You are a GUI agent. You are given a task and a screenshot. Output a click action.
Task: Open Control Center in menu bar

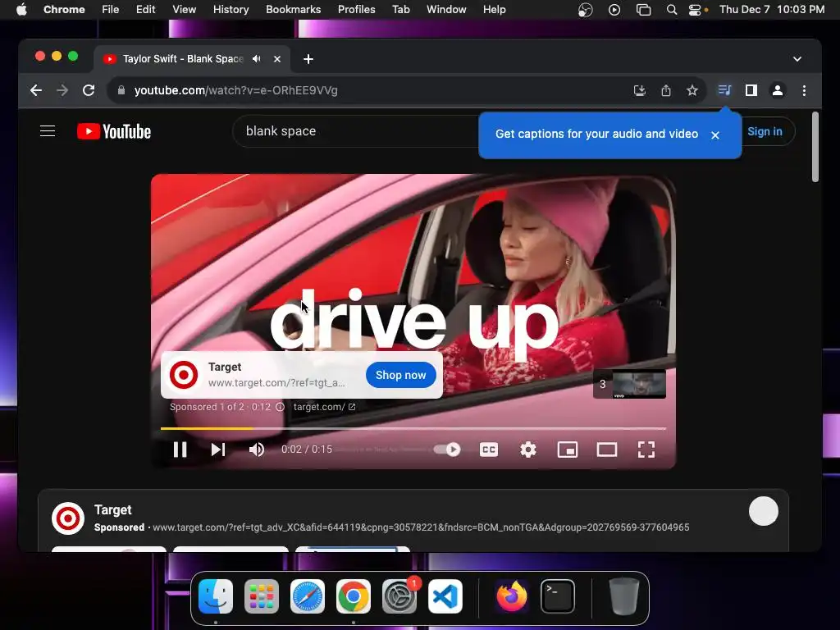pyautogui.click(x=695, y=10)
